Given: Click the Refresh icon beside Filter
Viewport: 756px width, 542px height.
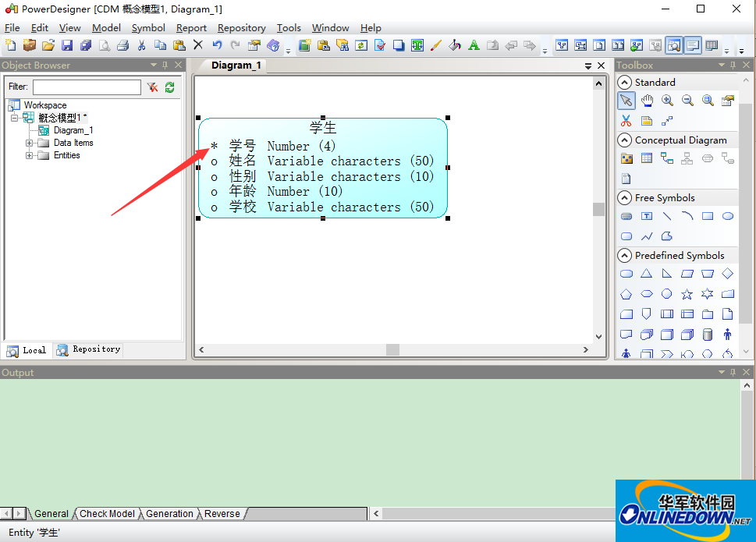Looking at the screenshot, I should pyautogui.click(x=170, y=87).
